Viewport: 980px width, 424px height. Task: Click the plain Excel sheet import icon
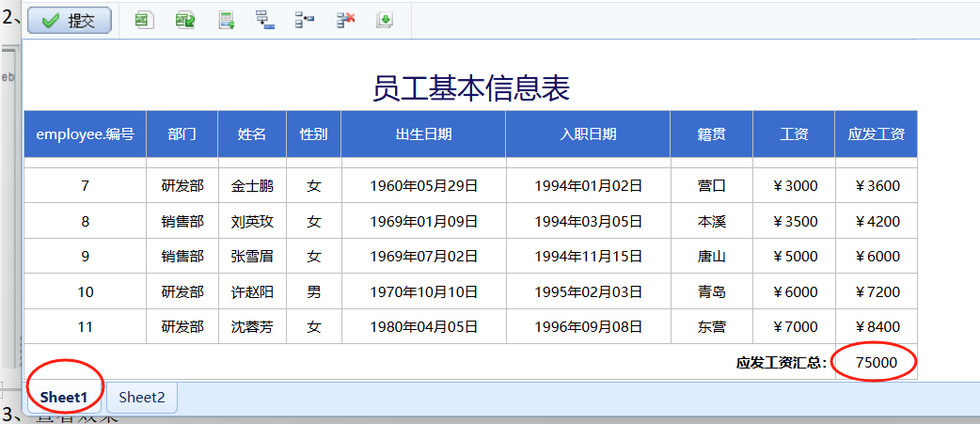(144, 21)
